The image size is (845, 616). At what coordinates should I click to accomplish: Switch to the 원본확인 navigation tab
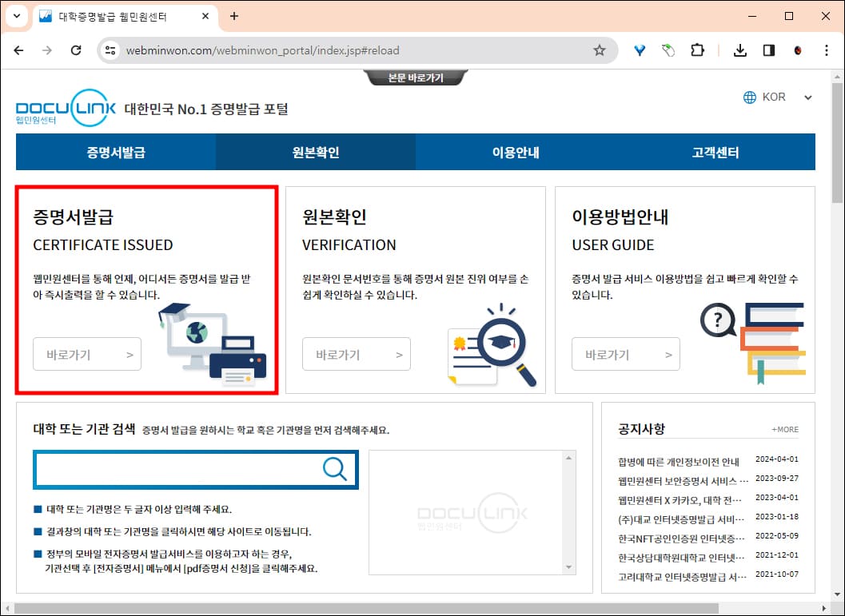[x=315, y=151]
